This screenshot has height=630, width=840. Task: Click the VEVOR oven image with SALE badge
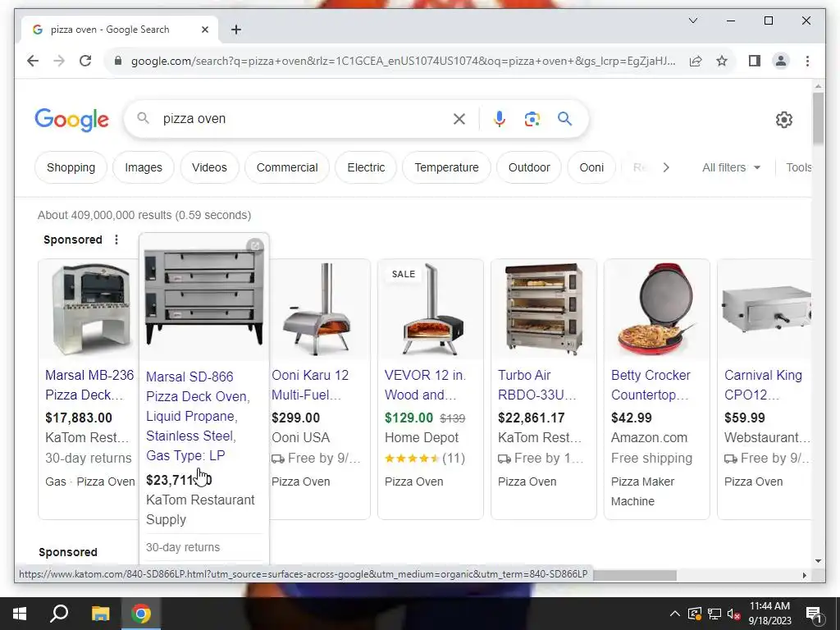[430, 309]
